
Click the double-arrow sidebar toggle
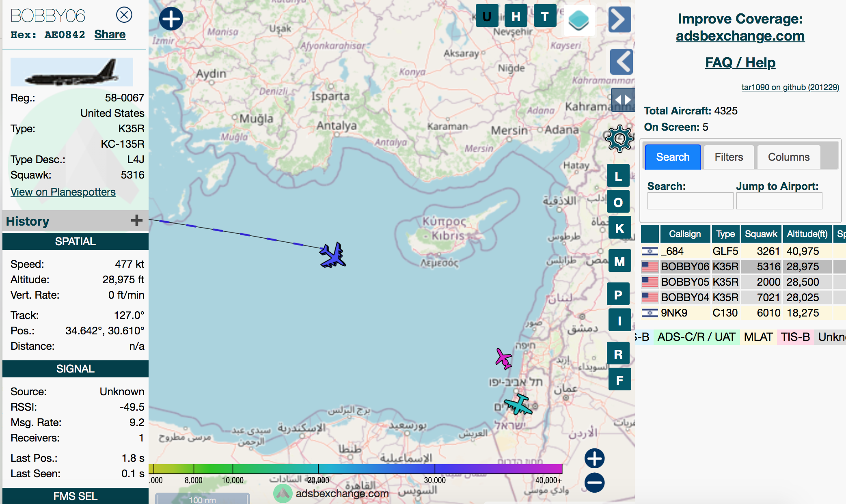coord(623,99)
